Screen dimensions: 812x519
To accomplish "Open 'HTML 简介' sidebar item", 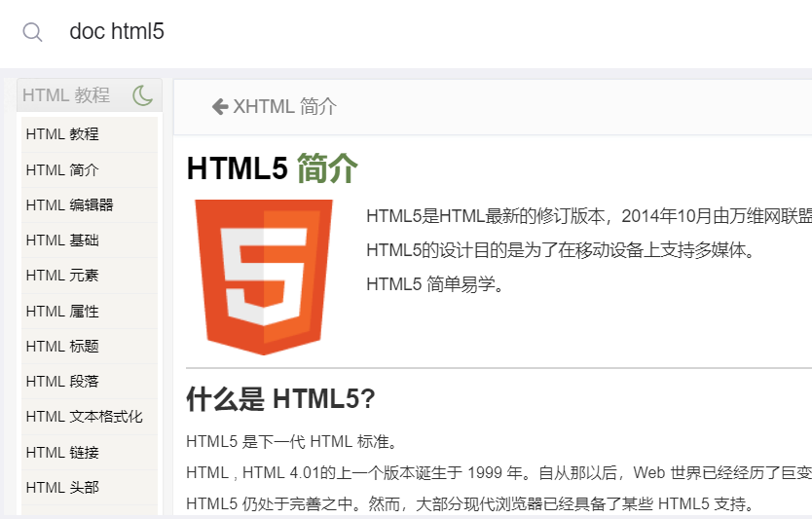I will click(x=89, y=169).
